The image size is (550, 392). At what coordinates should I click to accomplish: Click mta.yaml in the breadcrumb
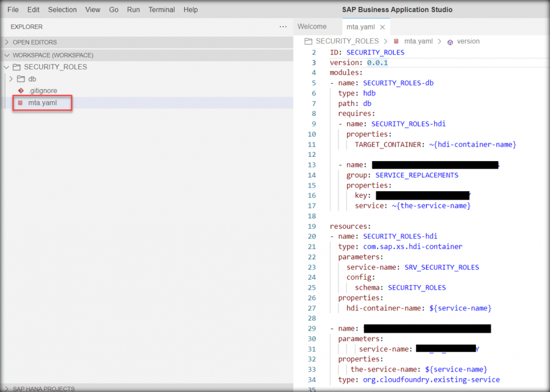(418, 41)
